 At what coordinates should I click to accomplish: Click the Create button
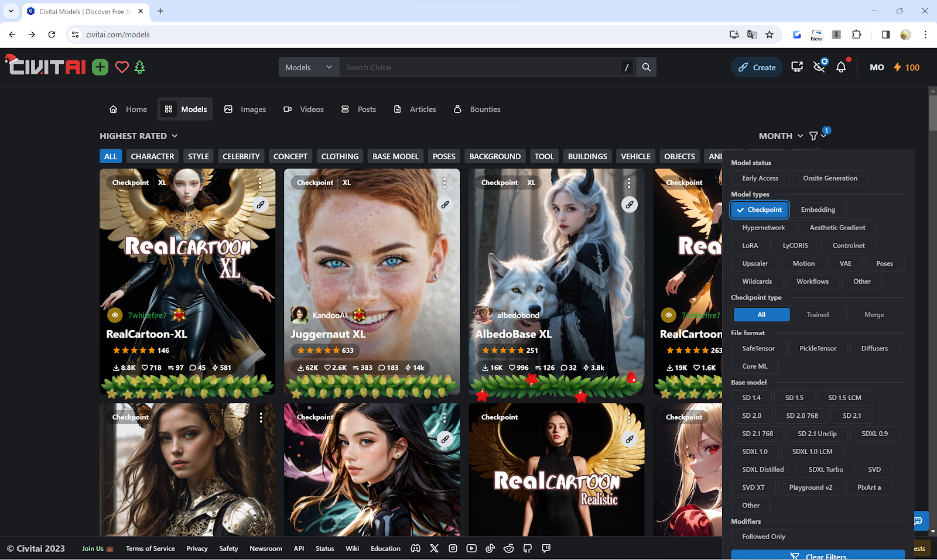coord(757,67)
